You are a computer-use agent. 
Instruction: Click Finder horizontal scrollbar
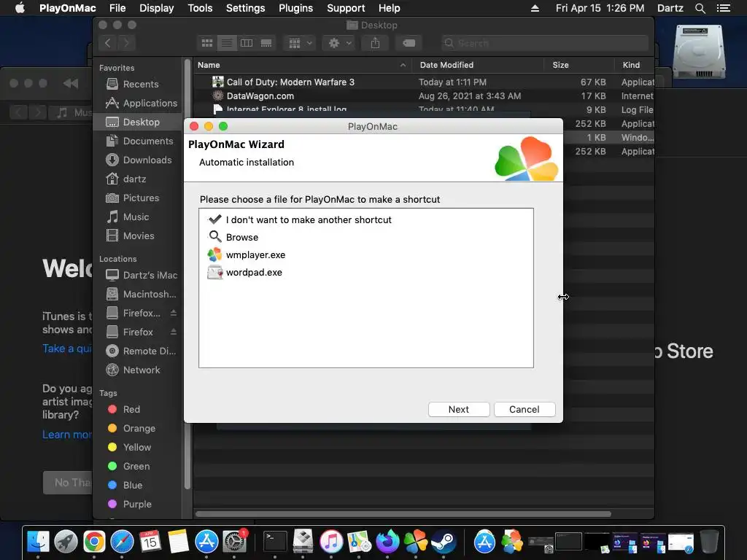click(x=403, y=514)
